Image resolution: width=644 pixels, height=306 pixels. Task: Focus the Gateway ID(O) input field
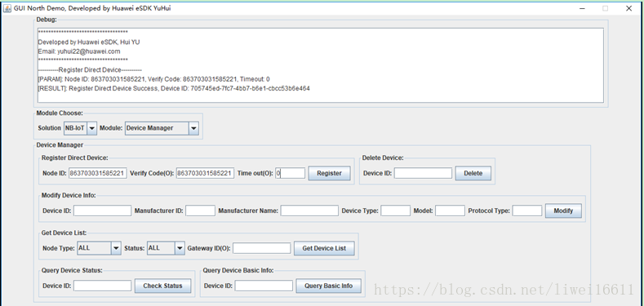(262, 248)
